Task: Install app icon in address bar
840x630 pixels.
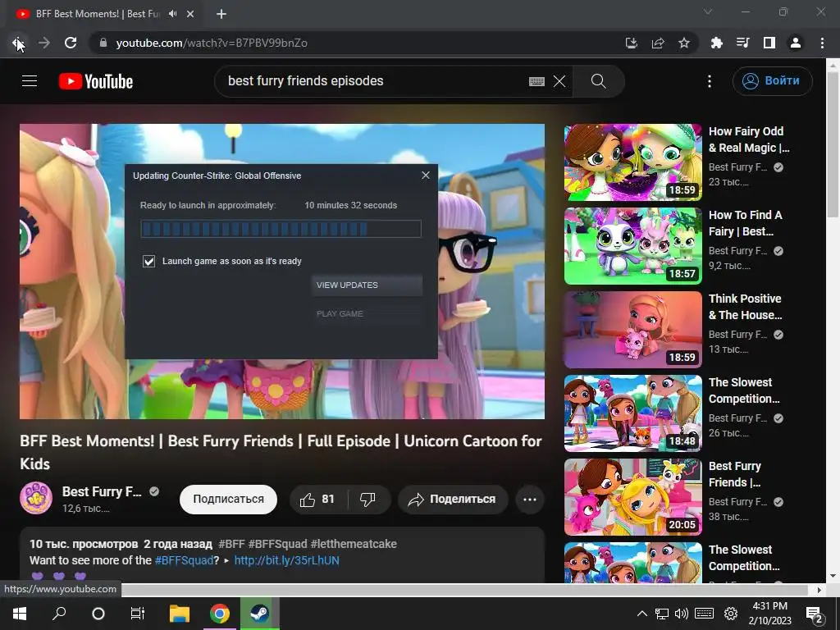Action: pos(632,43)
